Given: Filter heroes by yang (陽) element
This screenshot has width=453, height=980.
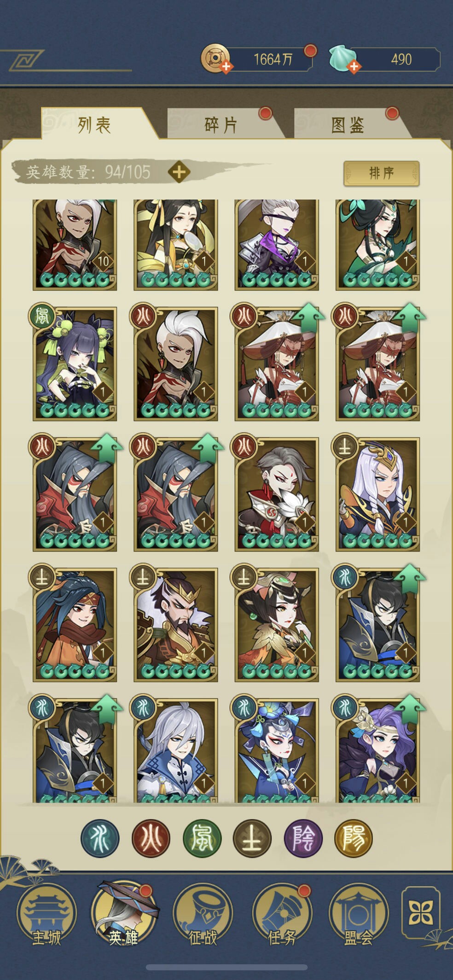Looking at the screenshot, I should 354,838.
